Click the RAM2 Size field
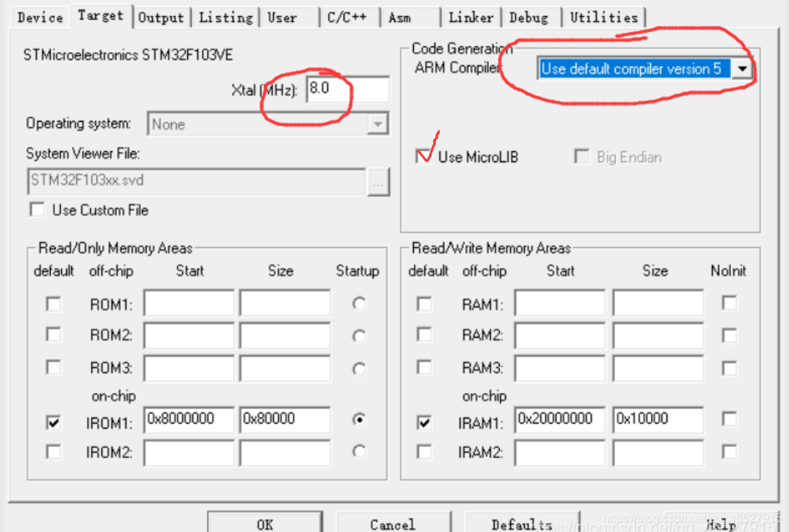This screenshot has height=532, width=789. (x=658, y=335)
